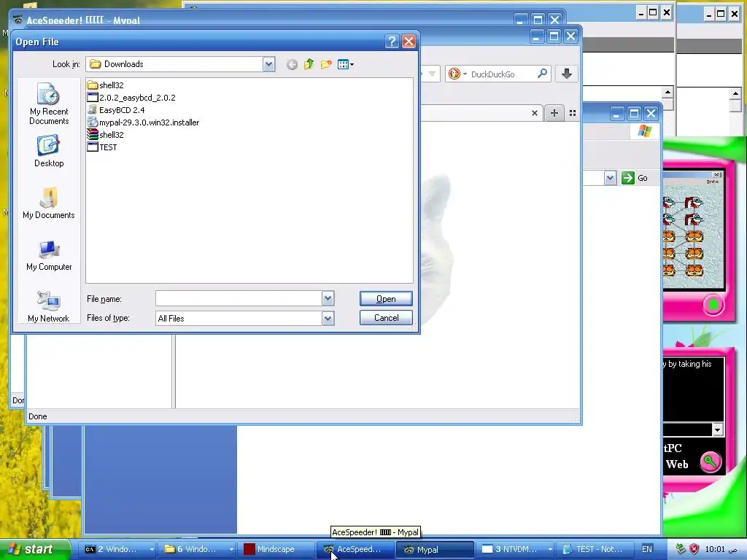747x560 pixels.
Task: Click the search magnifier icon in Mypal
Action: (x=542, y=74)
